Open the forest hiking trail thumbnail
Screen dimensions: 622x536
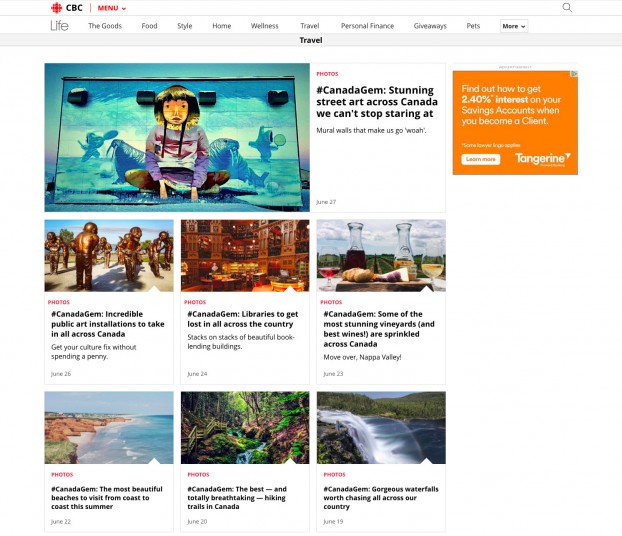click(x=245, y=428)
